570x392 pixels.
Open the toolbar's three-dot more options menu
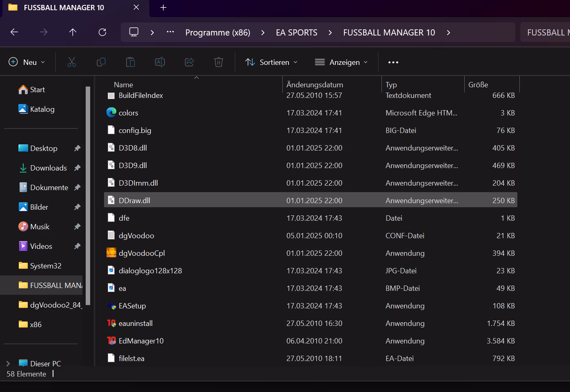click(x=393, y=62)
